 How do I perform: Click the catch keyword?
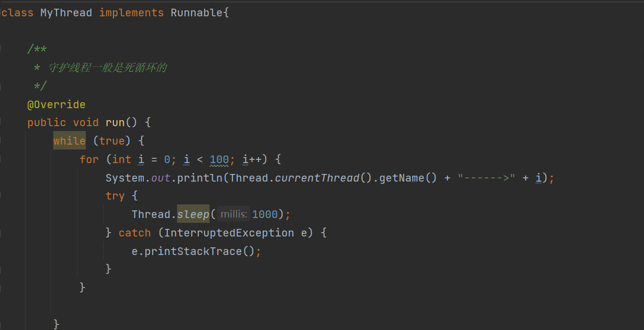click(135, 233)
